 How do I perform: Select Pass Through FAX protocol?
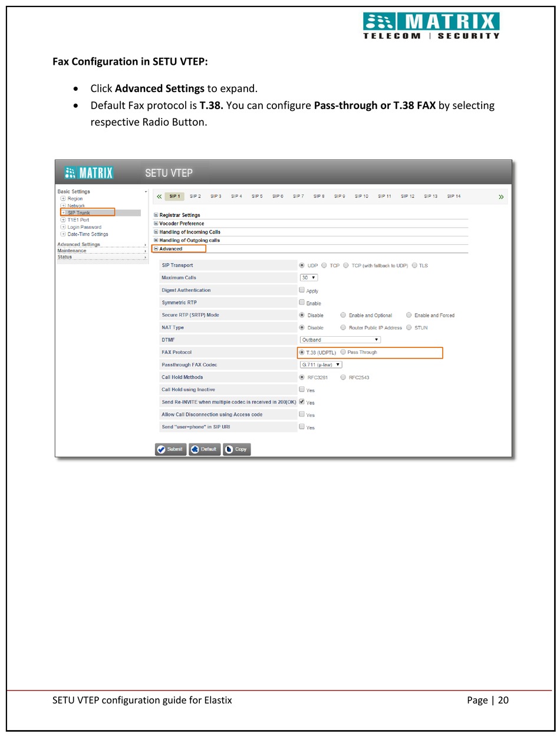click(343, 352)
